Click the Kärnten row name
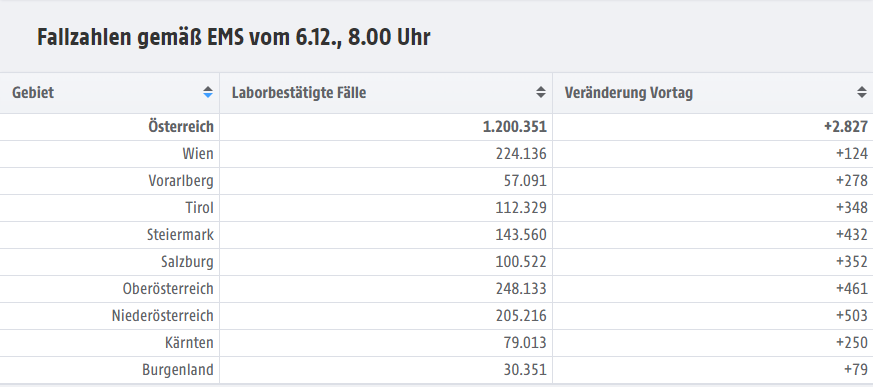 point(189,342)
